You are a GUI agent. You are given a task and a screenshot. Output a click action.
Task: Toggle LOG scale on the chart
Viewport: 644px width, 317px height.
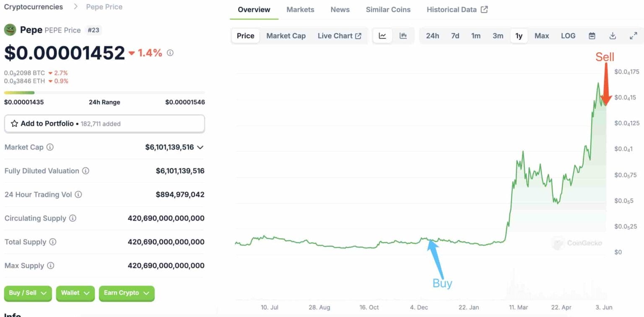(568, 36)
